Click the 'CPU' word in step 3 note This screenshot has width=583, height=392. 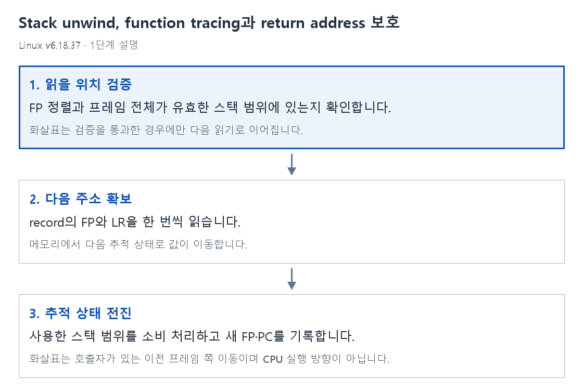[273, 359]
